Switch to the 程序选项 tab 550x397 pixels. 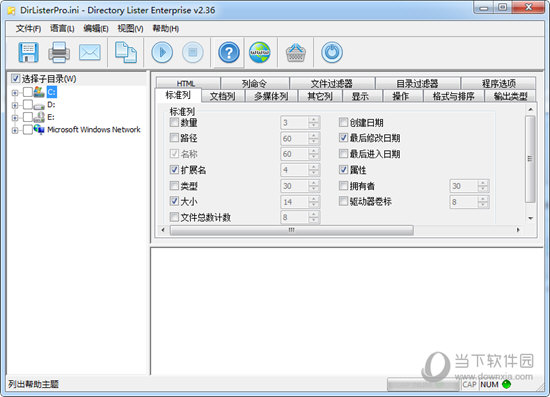498,83
